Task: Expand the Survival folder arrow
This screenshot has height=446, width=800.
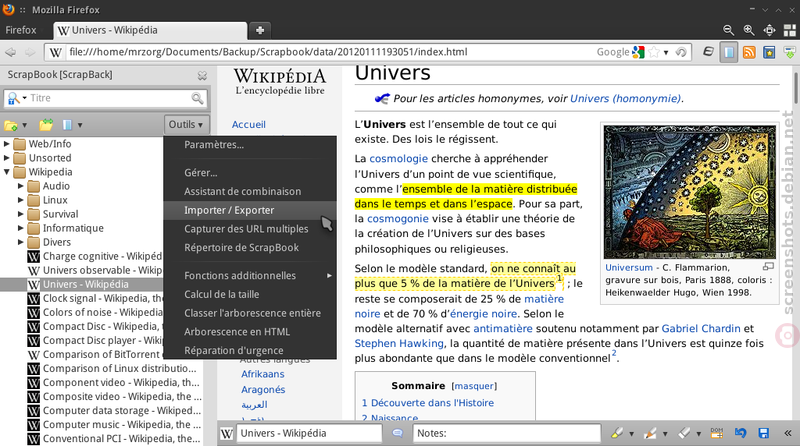Action: (x=21, y=214)
